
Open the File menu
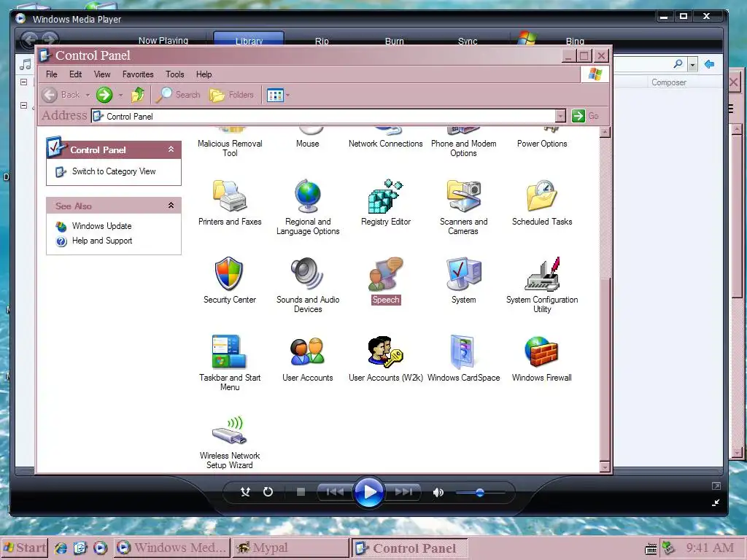tap(52, 74)
